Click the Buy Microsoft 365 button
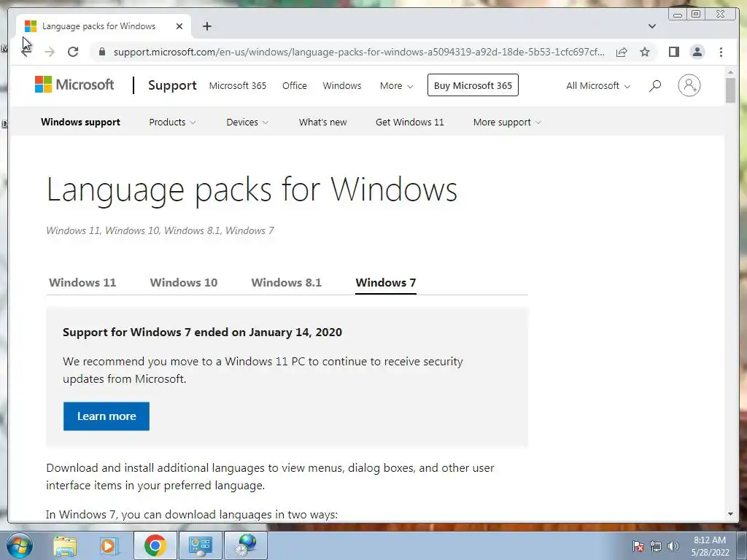The width and height of the screenshot is (747, 560). [473, 85]
